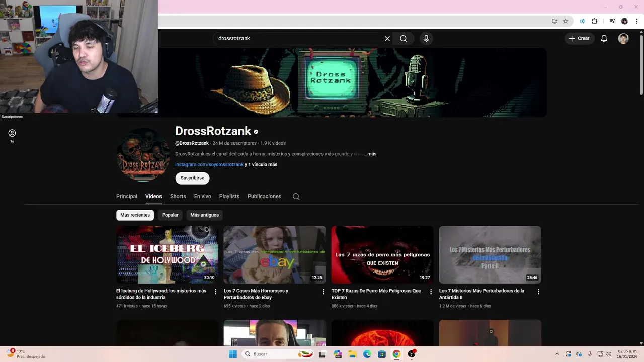
Task: Open weather widget showing 13°C
Action: pyautogui.click(x=25, y=354)
